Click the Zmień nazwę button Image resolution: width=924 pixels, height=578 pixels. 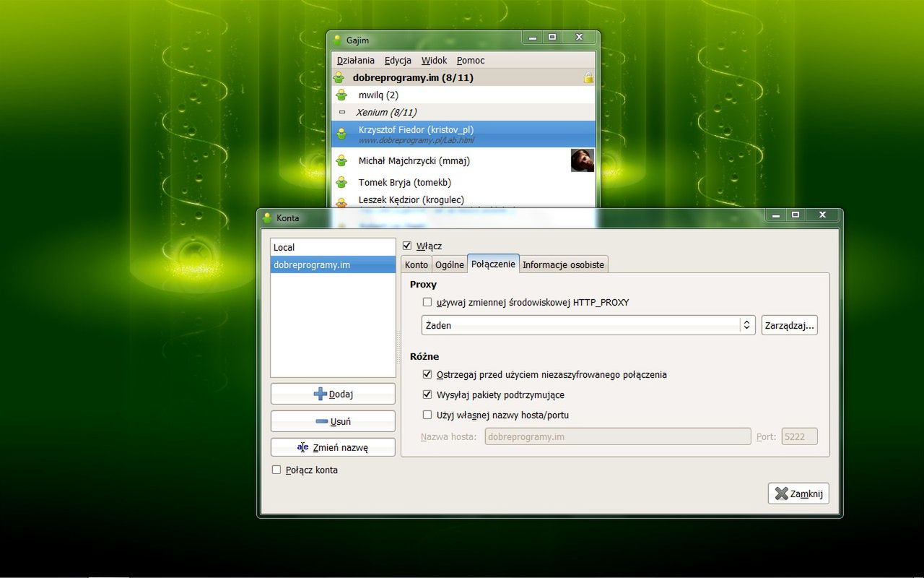point(333,447)
